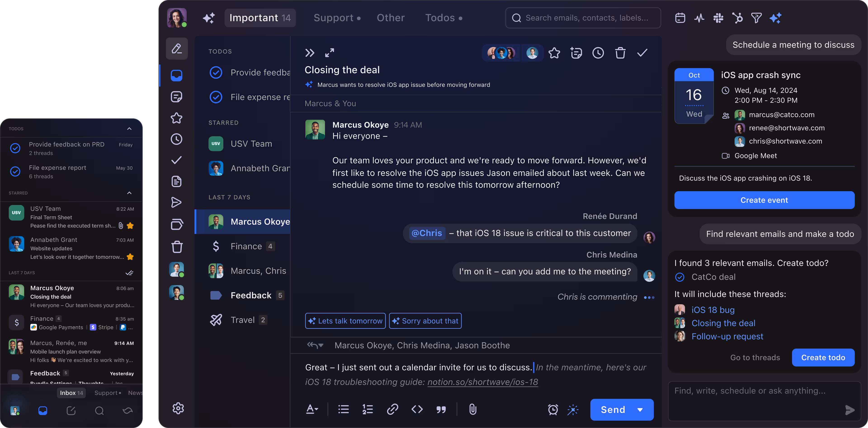Switch to the Support tab
The height and width of the screenshot is (428, 868).
(x=334, y=17)
